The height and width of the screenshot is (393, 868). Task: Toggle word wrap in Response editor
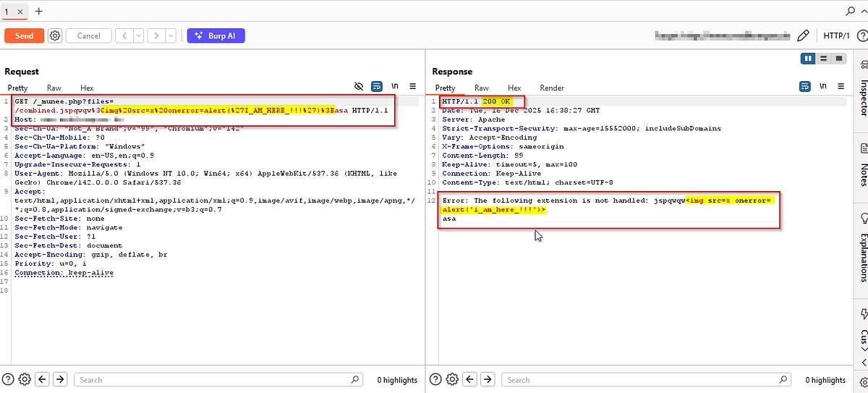point(805,87)
